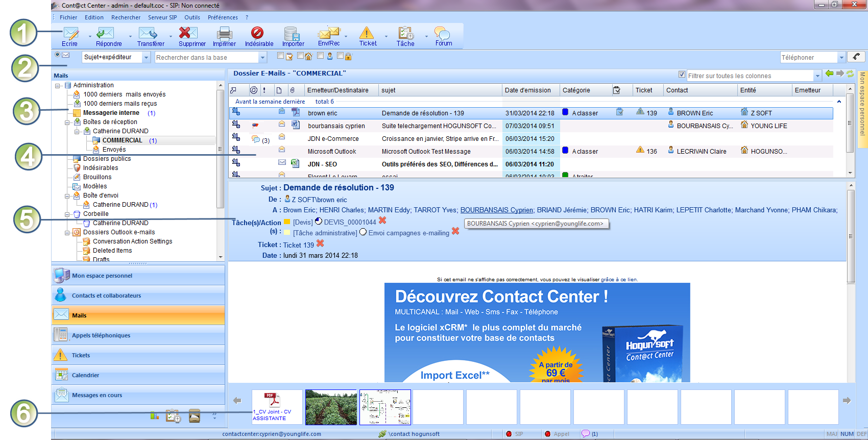Screen dimensions: 868x440
Task: Open the Filtrer sur toutes les colonnes dropdown arrow
Action: [817, 76]
